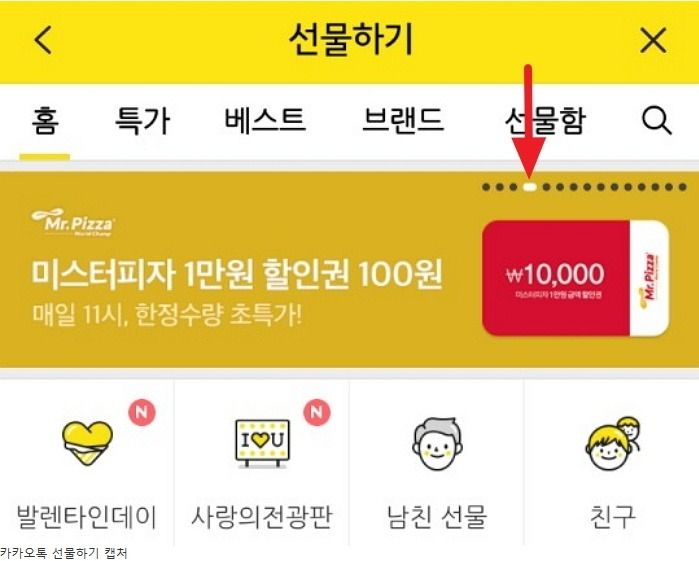Tap the red ₩10,000 coupon image
Screen dimensions: 699x561
click(x=576, y=278)
